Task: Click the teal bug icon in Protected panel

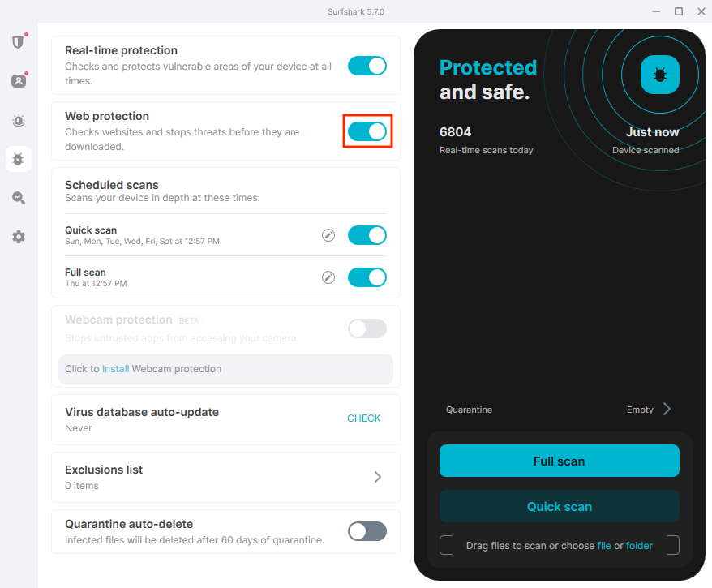Action: [x=660, y=75]
